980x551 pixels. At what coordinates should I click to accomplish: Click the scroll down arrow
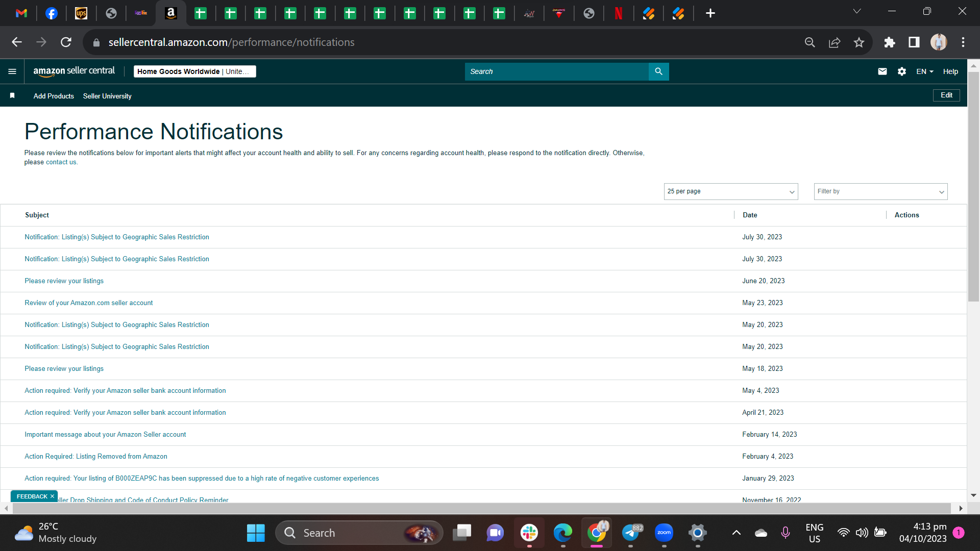pos(973,495)
